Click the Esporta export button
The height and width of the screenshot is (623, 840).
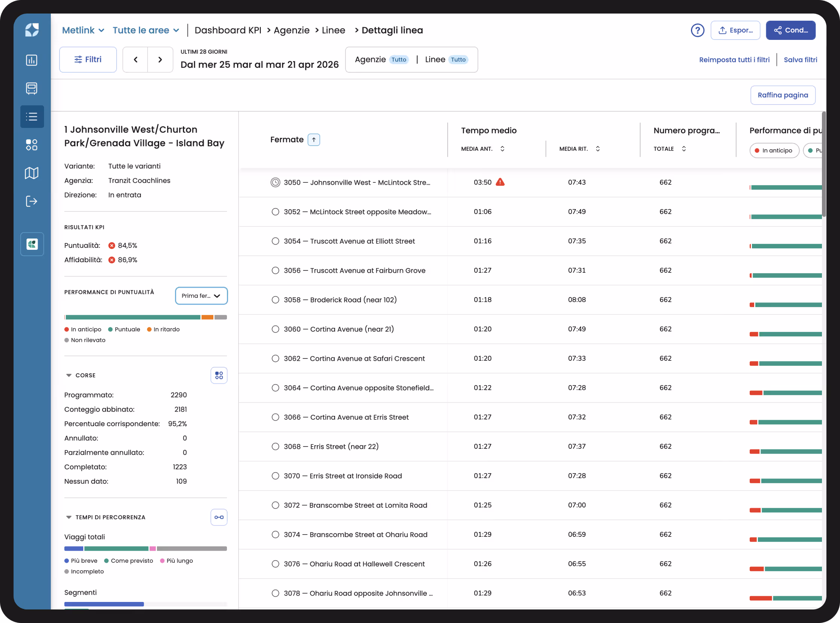(x=735, y=30)
